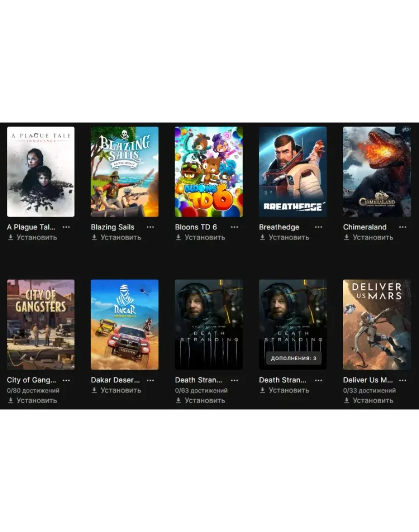This screenshot has height=532, width=419.
Task: Open the options menu for Deliver Us Mars
Action: (x=403, y=380)
